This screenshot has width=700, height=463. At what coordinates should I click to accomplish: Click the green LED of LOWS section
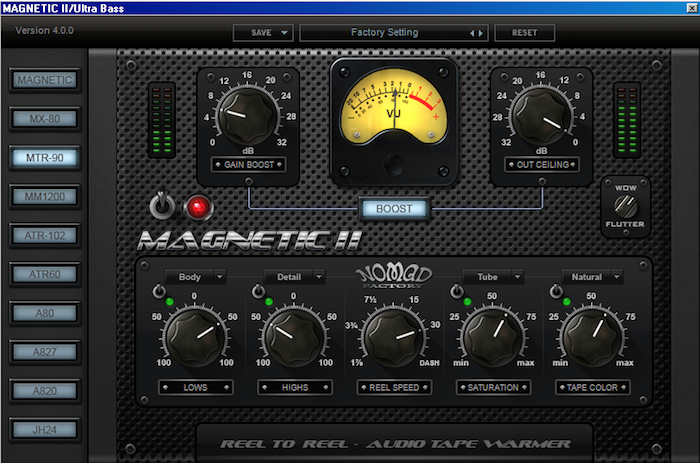pyautogui.click(x=170, y=302)
